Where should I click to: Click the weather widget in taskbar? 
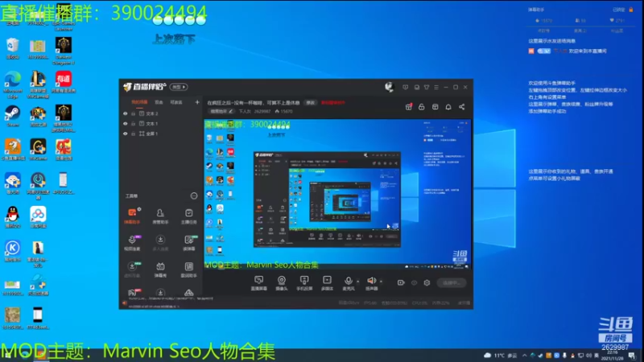click(500, 356)
